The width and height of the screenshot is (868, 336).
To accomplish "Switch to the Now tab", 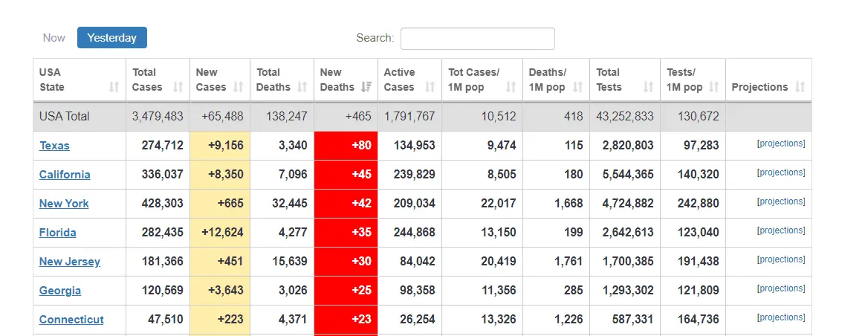I will click(x=54, y=38).
